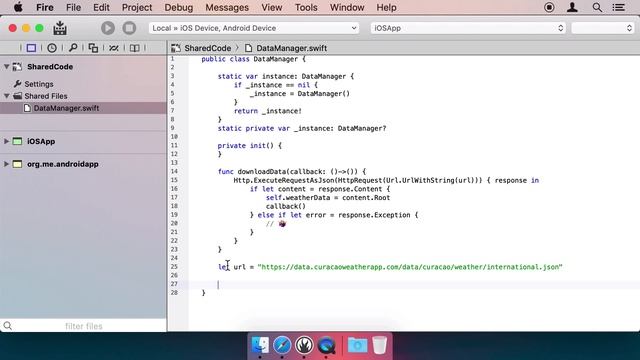Open the Local iOS Device target dropdown
This screenshot has width=640, height=360.
pos(254,28)
